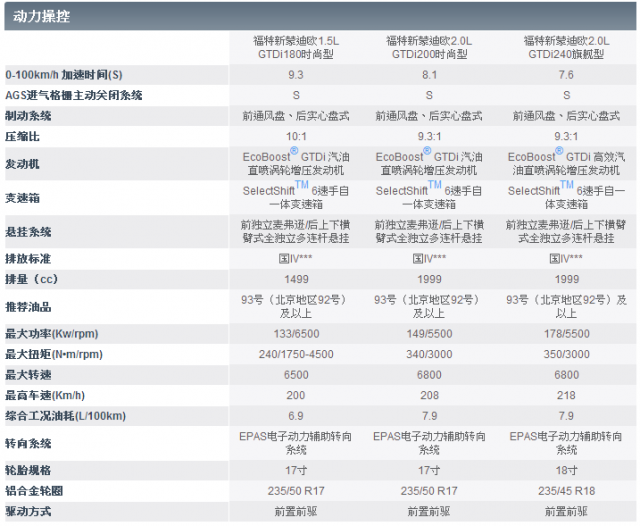The image size is (640, 526).
Task: Click row label 制动系统
Action: point(28,116)
